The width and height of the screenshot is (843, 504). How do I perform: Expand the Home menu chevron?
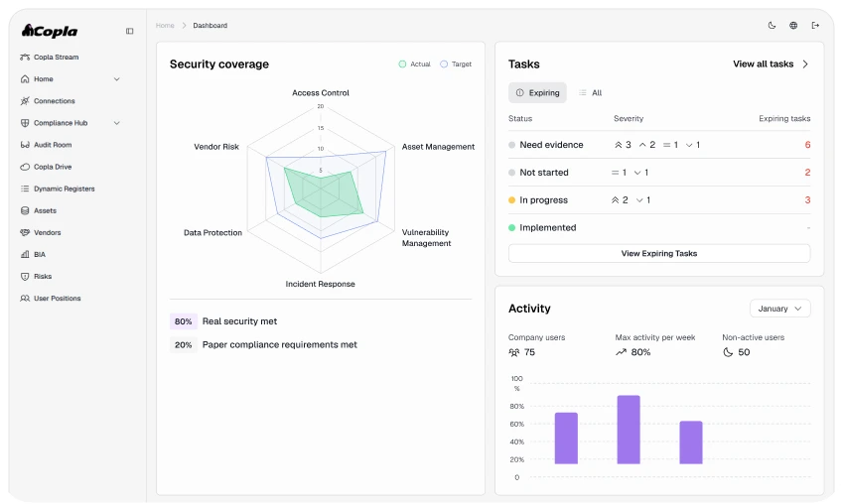(116, 79)
